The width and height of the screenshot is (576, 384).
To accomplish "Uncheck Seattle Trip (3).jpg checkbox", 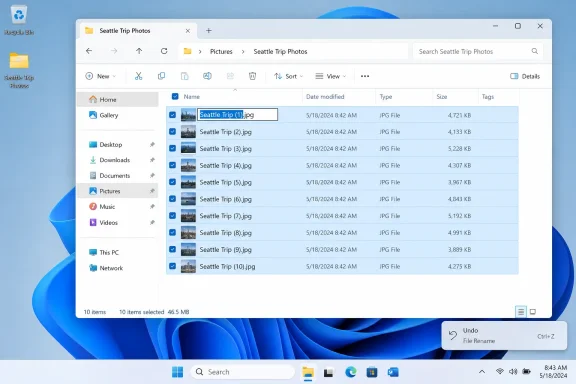I will (x=172, y=148).
